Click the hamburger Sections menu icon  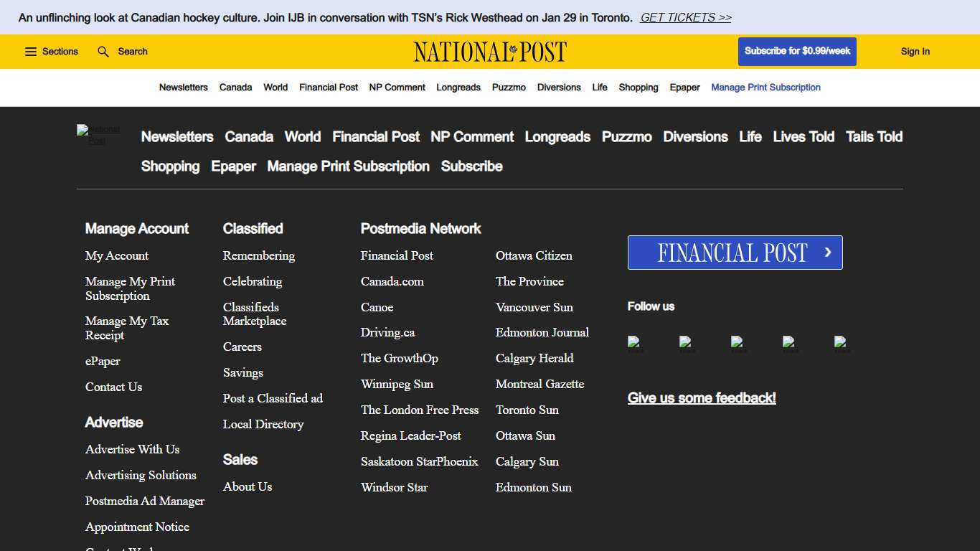[30, 51]
